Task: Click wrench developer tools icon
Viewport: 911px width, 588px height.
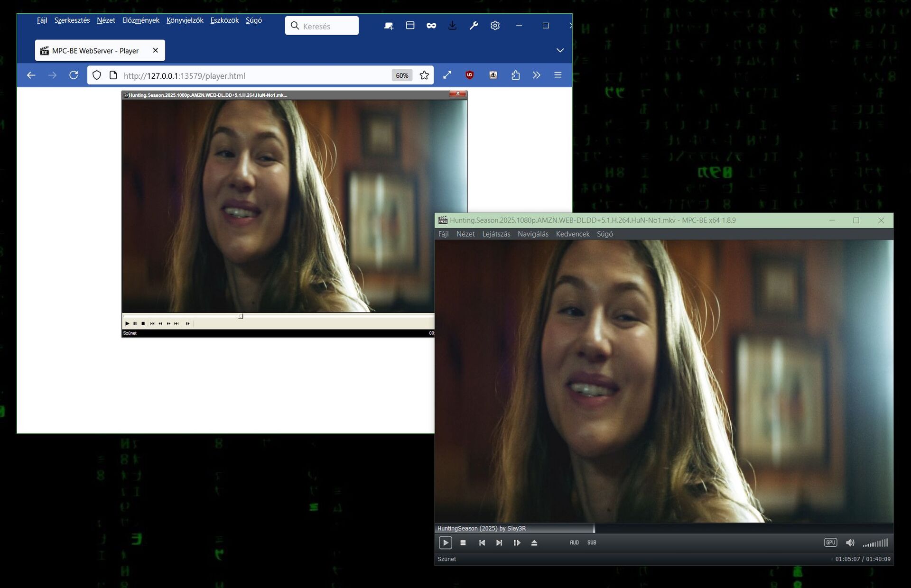Action: click(474, 26)
